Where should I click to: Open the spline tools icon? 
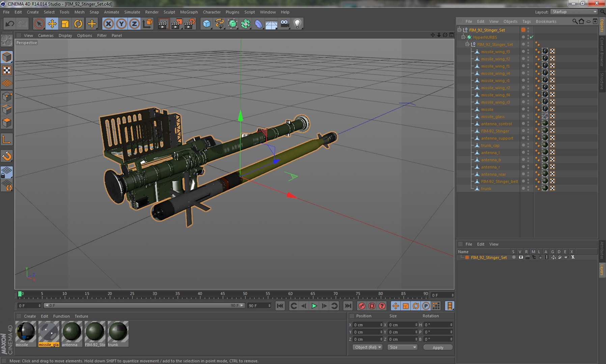coord(219,24)
